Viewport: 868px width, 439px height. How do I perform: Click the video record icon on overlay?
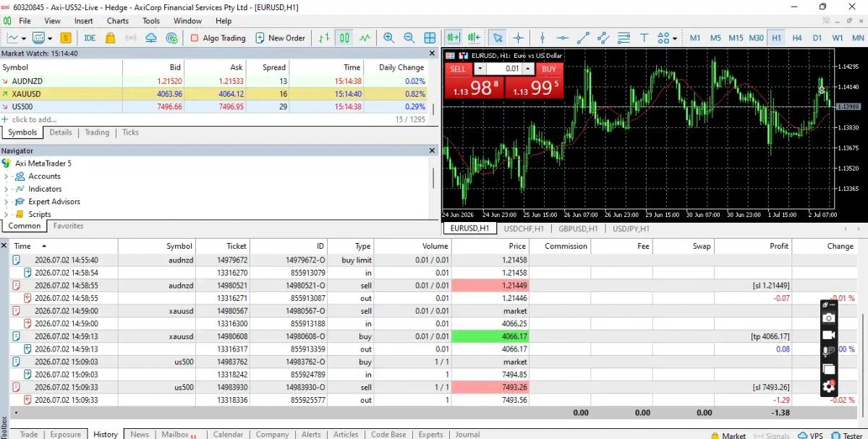click(829, 335)
